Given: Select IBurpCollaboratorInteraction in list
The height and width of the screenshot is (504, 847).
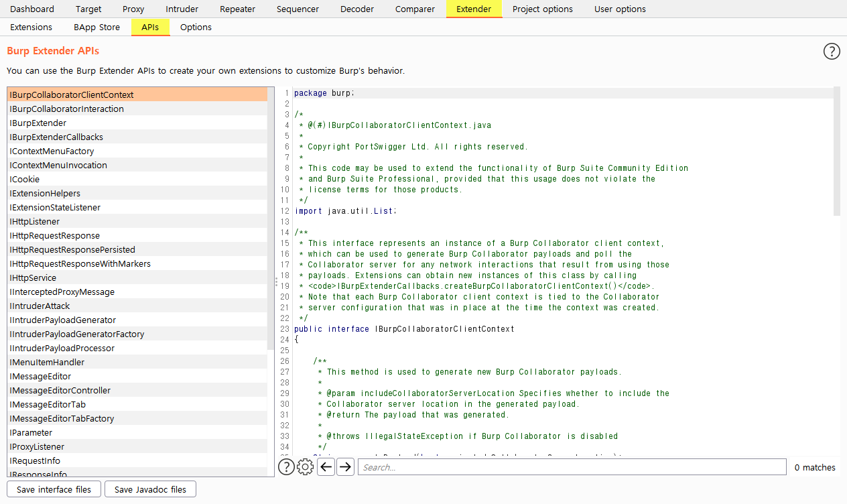Looking at the screenshot, I should click(x=137, y=109).
